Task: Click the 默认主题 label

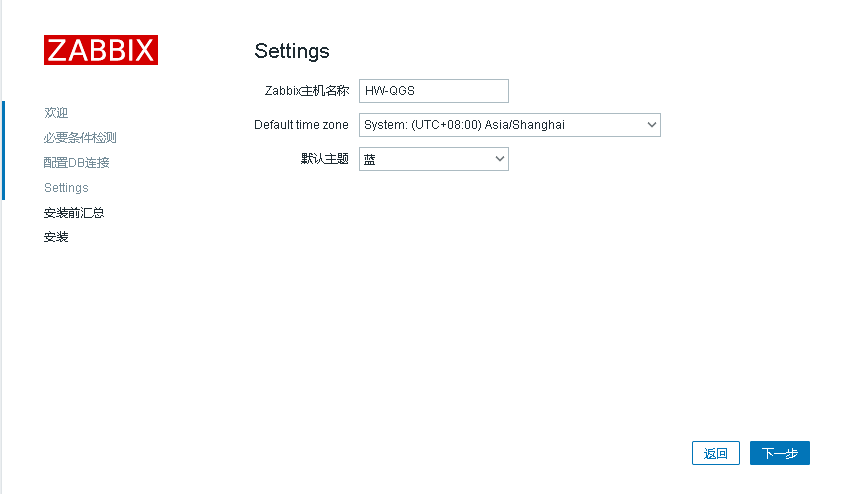Action: (x=325, y=159)
